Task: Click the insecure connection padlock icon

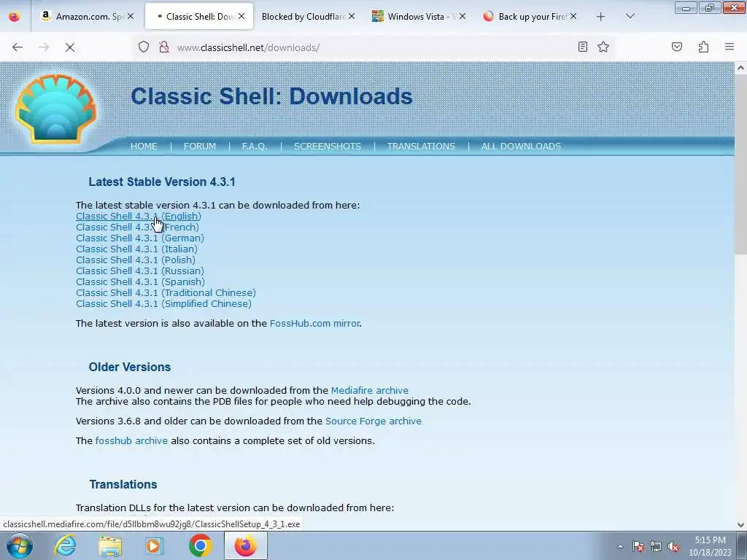Action: click(x=164, y=47)
